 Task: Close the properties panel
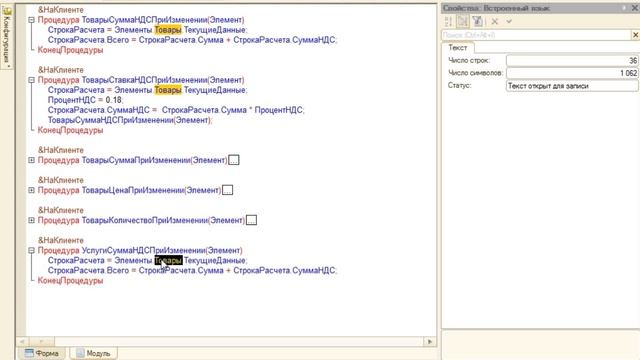point(635,8)
